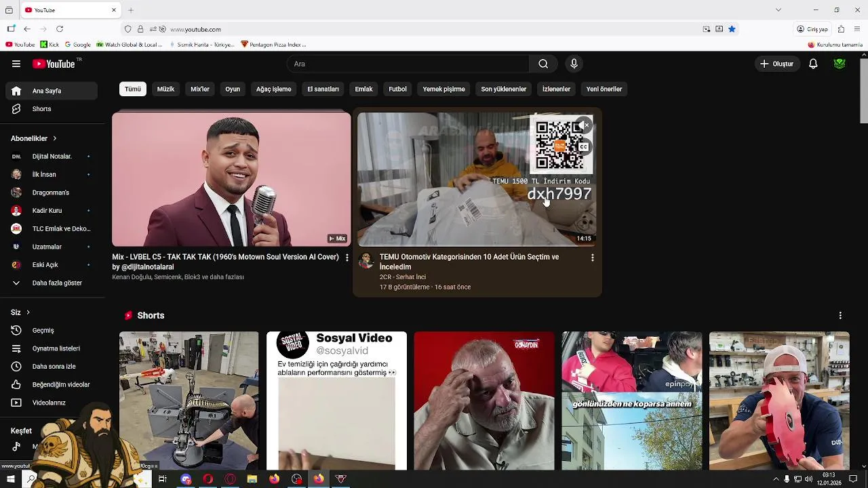Open a new browser tab
868x488 pixels.
pyautogui.click(x=131, y=10)
